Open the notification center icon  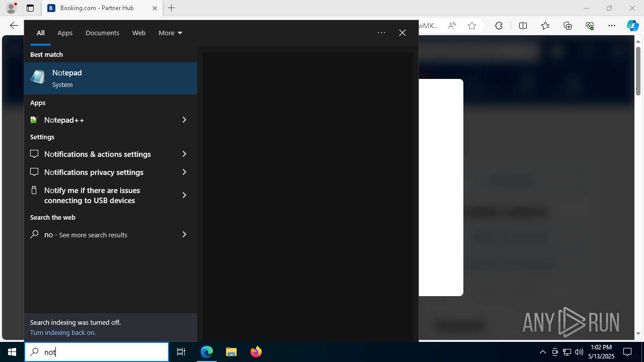[x=627, y=352]
